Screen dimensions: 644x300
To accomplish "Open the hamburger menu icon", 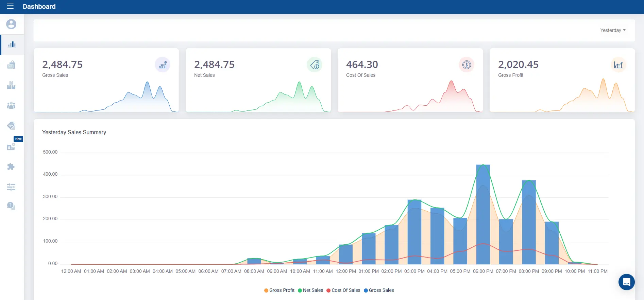I will coord(10,6).
